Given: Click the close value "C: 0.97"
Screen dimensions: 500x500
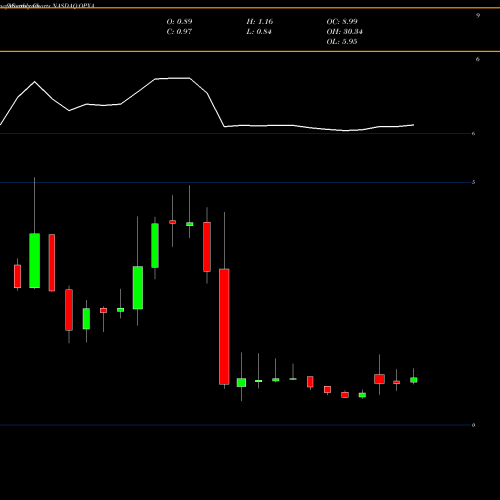Looking at the screenshot, I should point(179,31).
